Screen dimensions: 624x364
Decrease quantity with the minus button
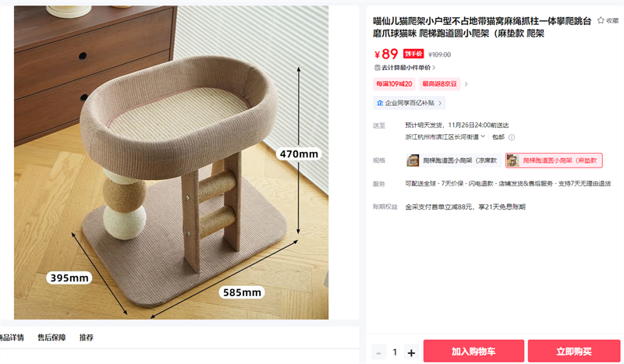(x=378, y=352)
